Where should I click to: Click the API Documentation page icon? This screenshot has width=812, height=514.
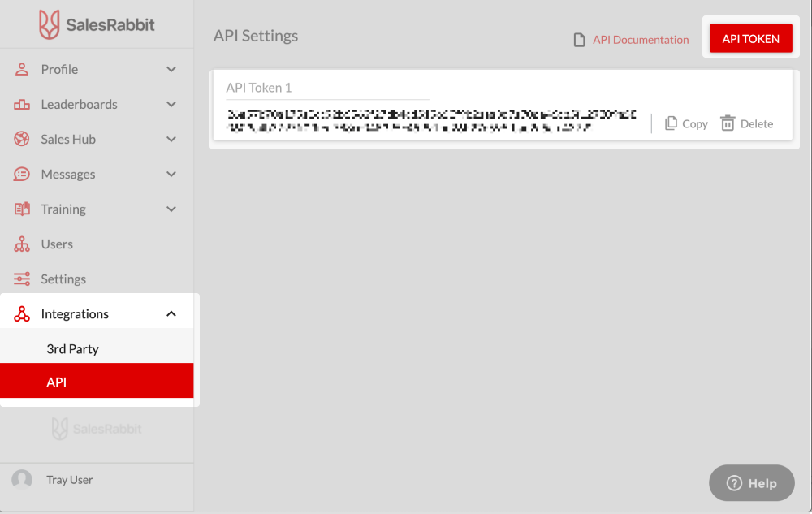(x=580, y=39)
